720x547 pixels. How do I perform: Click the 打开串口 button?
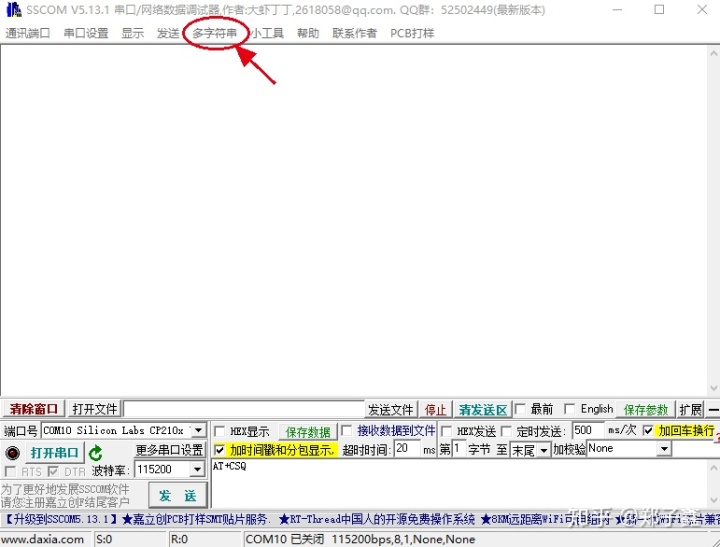click(x=55, y=453)
